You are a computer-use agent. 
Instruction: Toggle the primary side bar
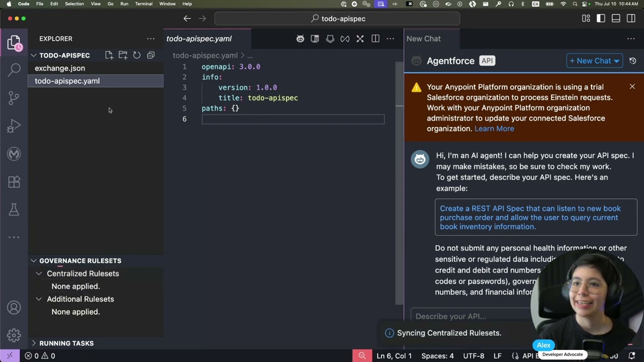[601, 19]
